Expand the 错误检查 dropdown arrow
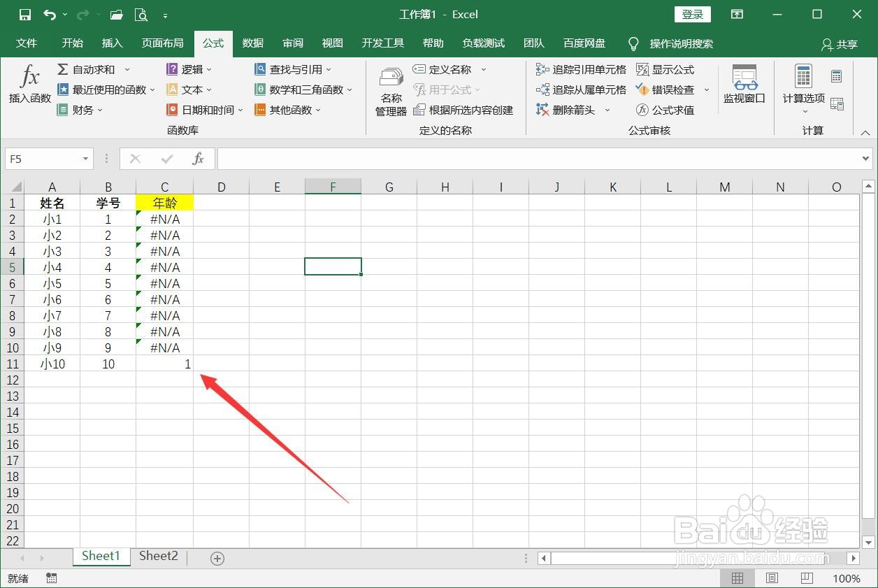The height and width of the screenshot is (588, 878). tap(706, 89)
